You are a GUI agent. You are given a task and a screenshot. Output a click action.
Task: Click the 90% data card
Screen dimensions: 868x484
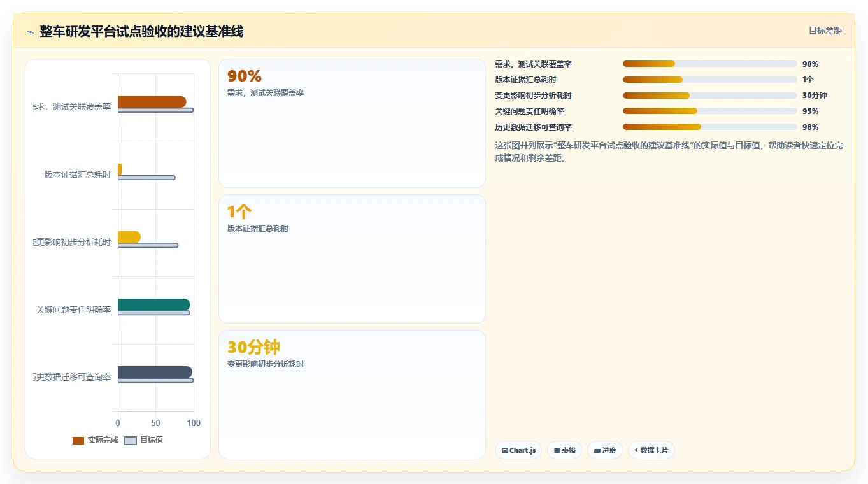(352, 124)
